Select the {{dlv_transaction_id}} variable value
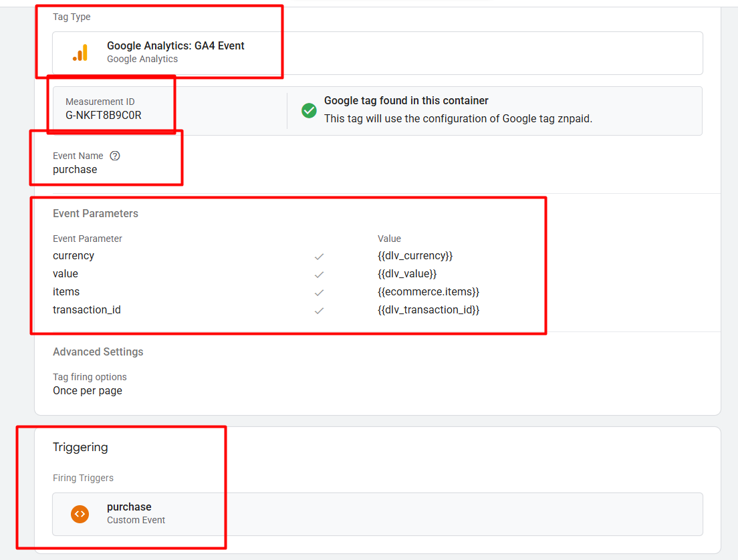 tap(428, 310)
